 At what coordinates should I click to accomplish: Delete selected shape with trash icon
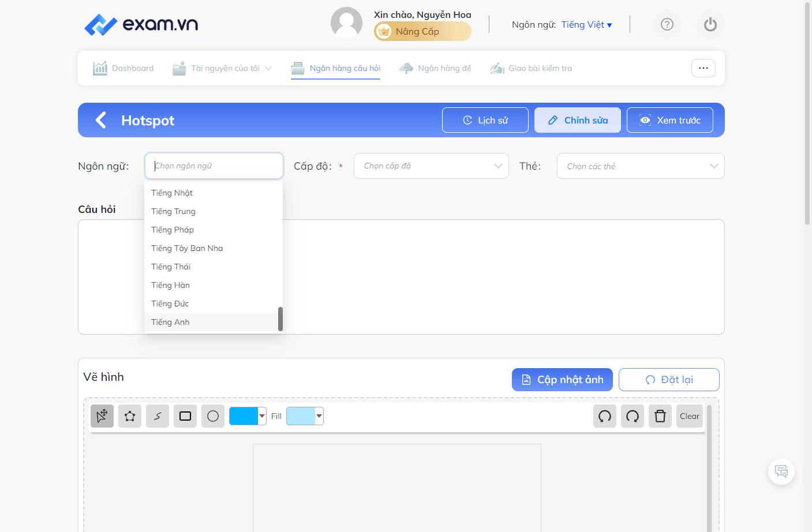(x=660, y=416)
